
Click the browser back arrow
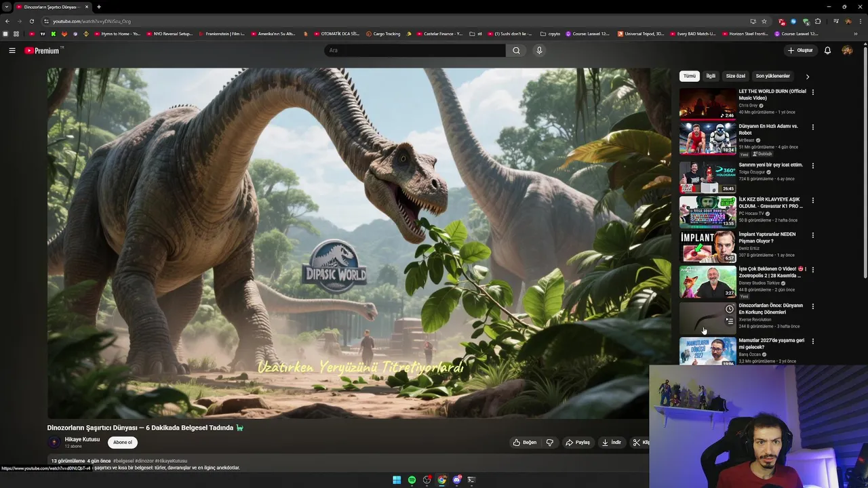point(7,21)
